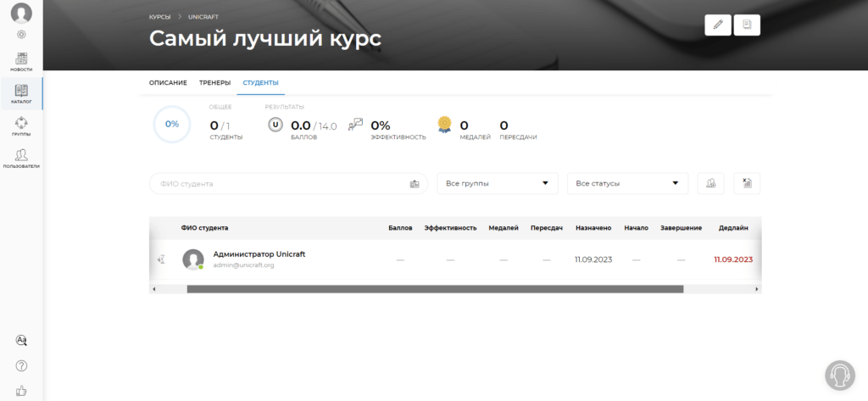Click the Самый лучший курс title

265,39
